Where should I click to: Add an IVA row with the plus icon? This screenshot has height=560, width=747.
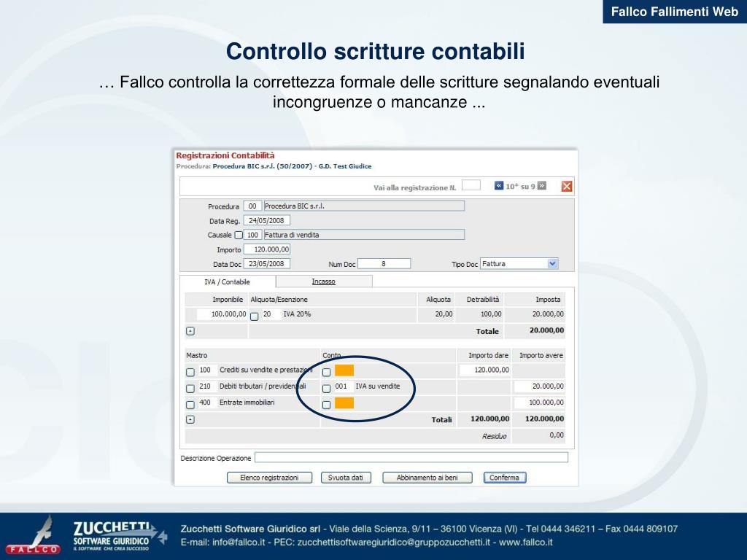[190, 331]
